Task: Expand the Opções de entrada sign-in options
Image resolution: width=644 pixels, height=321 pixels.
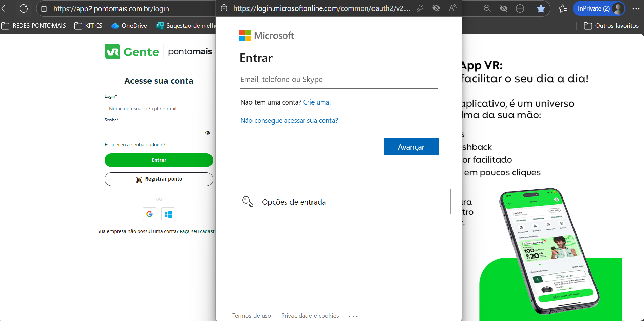Action: [339, 202]
